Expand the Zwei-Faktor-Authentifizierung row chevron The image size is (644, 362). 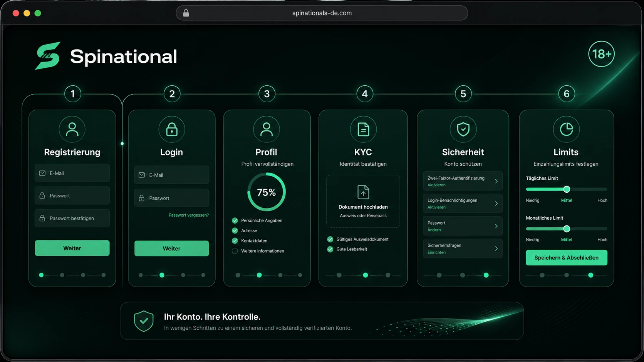pos(496,181)
